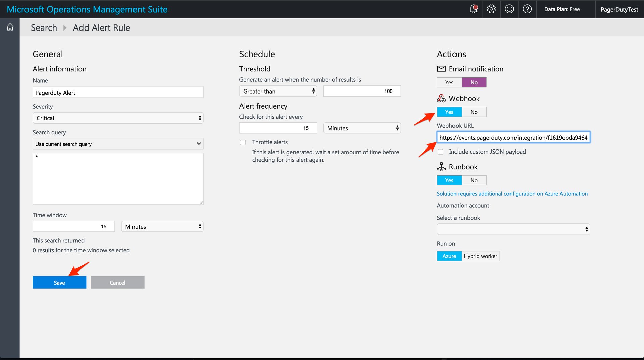The image size is (644, 360).
Task: Open the Greater than threshold dropdown
Action: (x=278, y=91)
